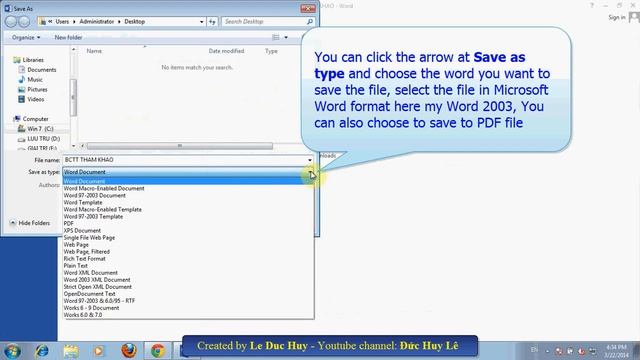This screenshot has height=360, width=640.
Task: Go forward with the navigation arrow
Action: coord(24,22)
